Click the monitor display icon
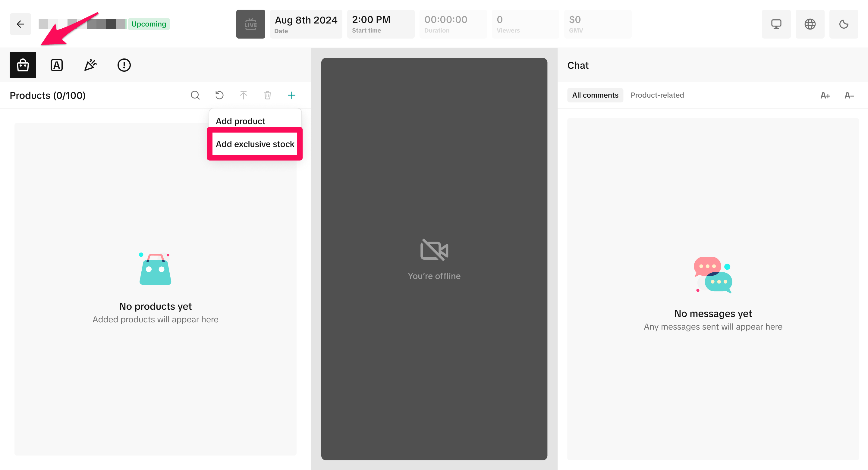Viewport: 868px width, 470px height. pyautogui.click(x=776, y=24)
